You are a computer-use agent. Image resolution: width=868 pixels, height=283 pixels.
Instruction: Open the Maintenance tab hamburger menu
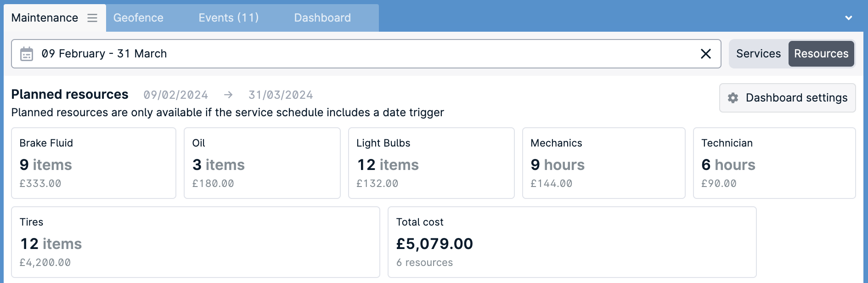point(92,18)
